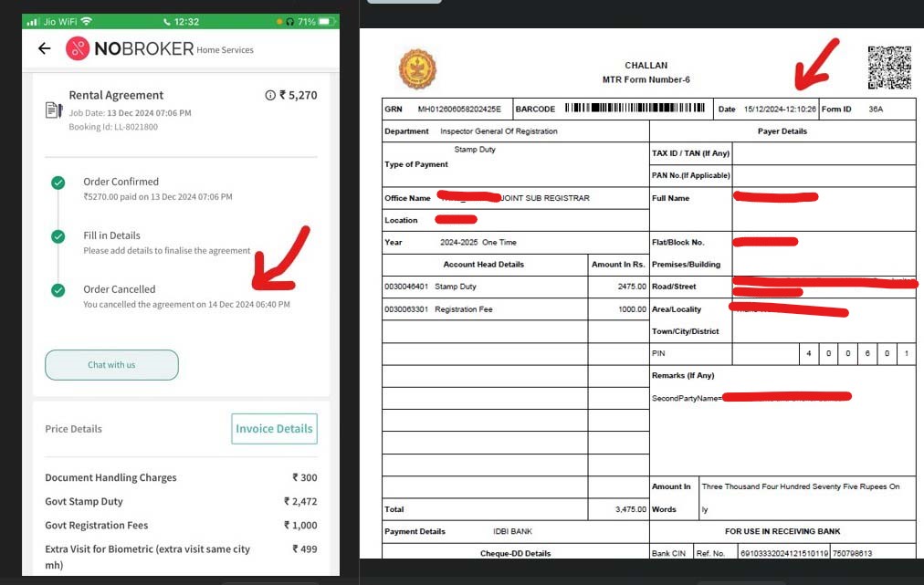
Task: Select the 2024-2025 One Time year value
Action: point(478,242)
